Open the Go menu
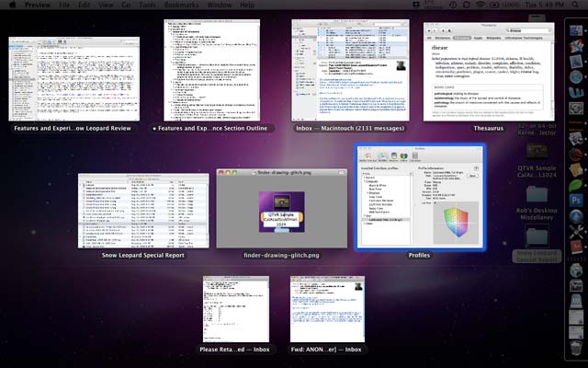The image size is (588, 368). click(126, 5)
